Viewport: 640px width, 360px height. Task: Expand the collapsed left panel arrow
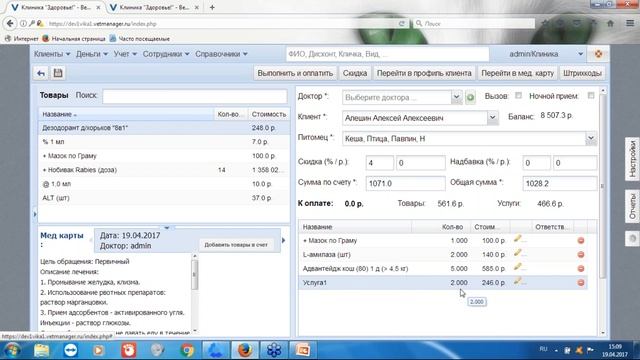(35, 213)
